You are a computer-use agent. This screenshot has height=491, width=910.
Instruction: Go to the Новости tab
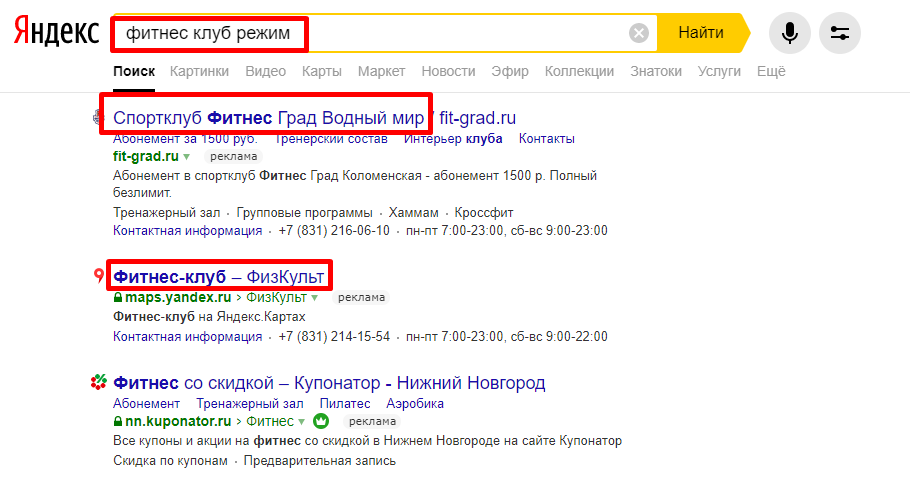point(448,71)
